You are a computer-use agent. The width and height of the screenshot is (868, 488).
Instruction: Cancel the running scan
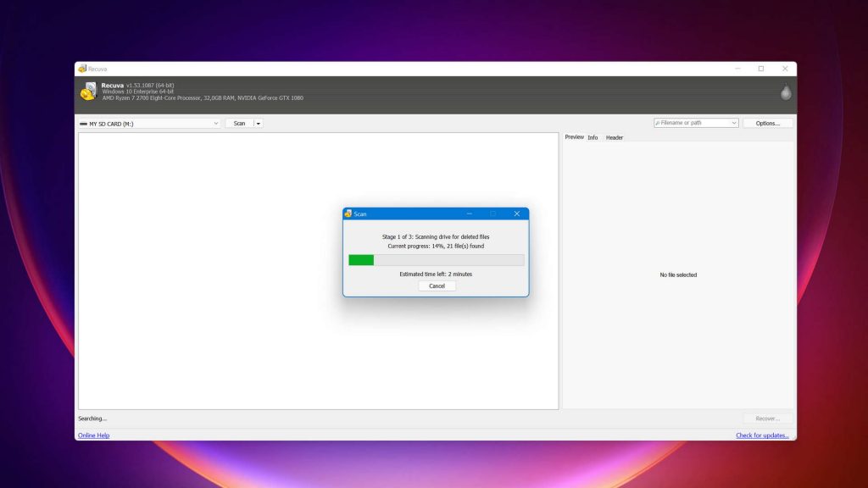[437, 286]
